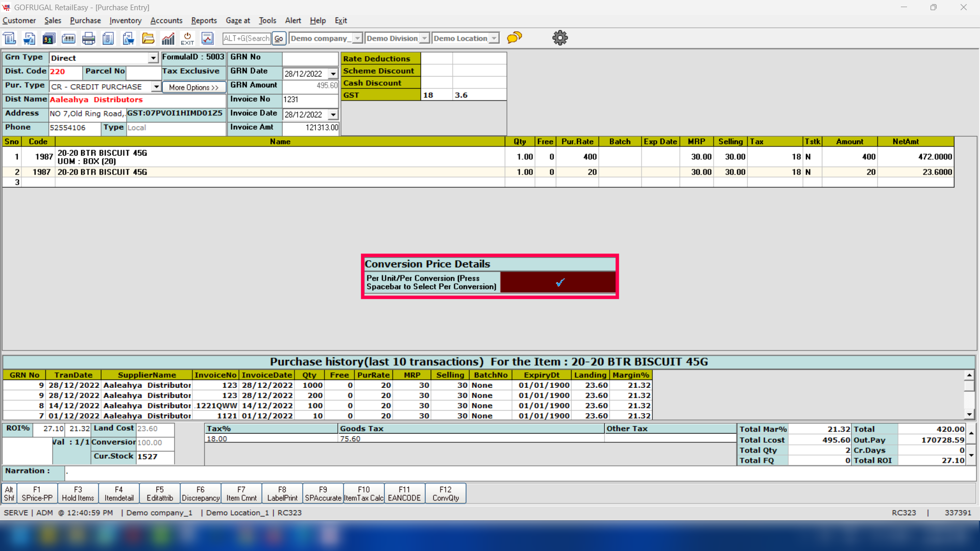
Task: Toggle the Per Conversion checkmark field
Action: 559,282
